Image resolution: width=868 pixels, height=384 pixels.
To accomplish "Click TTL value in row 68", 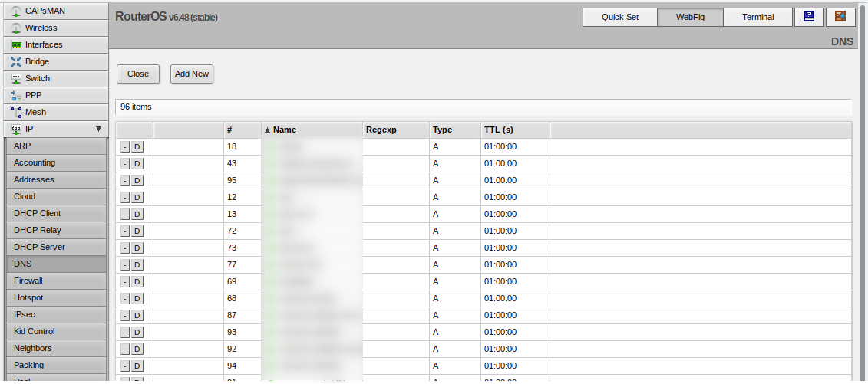I will [500, 298].
